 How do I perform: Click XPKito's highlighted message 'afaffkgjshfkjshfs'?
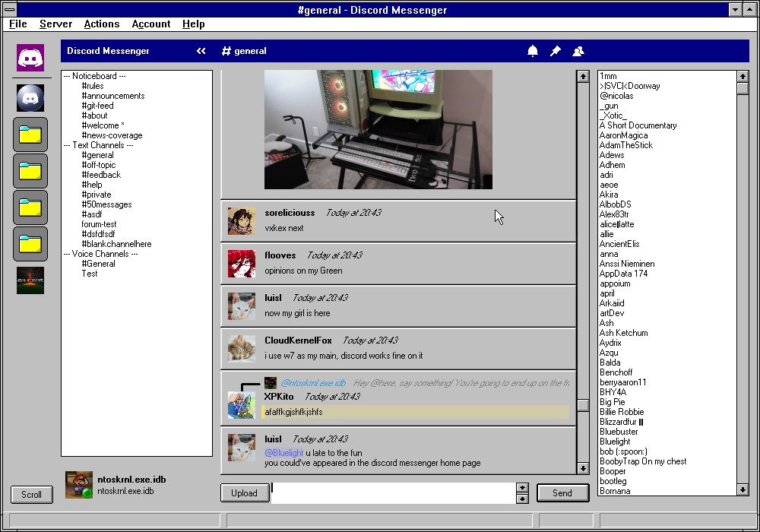(416, 412)
